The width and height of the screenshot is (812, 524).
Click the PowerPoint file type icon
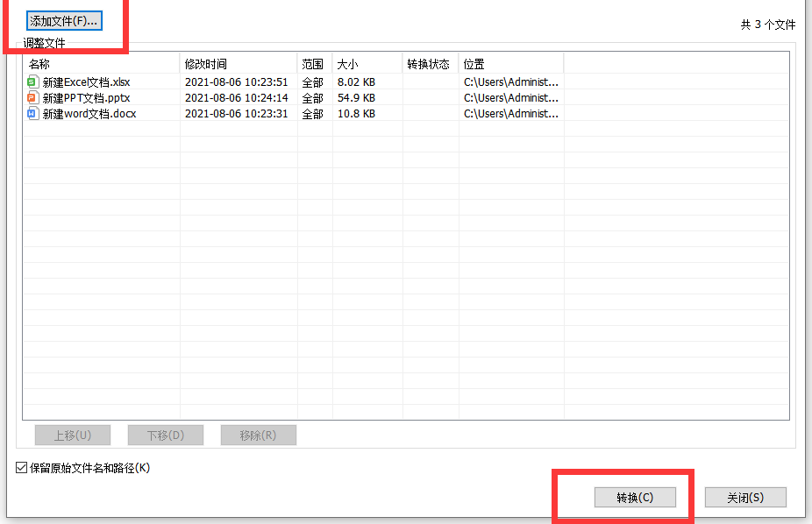(x=32, y=97)
